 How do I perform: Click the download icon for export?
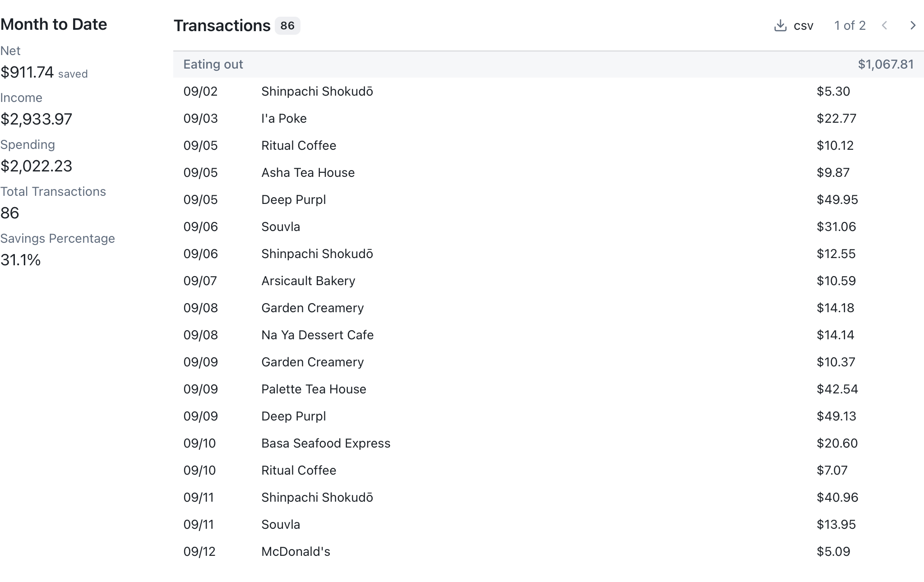point(780,25)
